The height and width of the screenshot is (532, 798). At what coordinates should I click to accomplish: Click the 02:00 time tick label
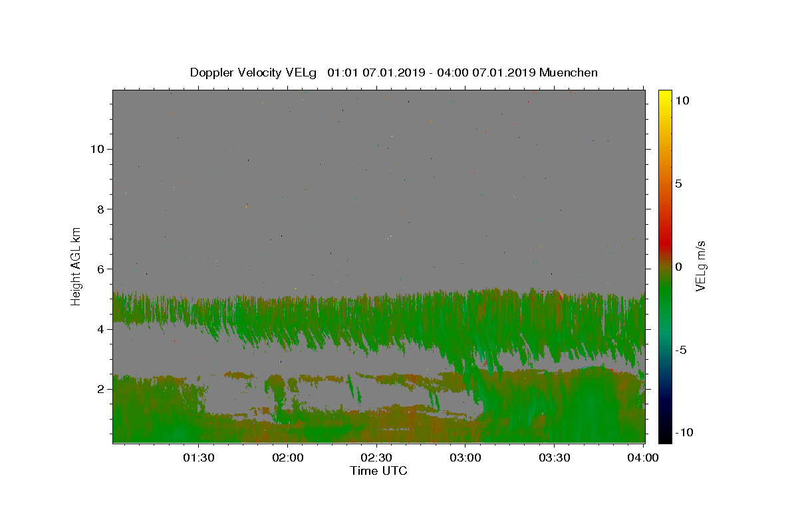[288, 458]
